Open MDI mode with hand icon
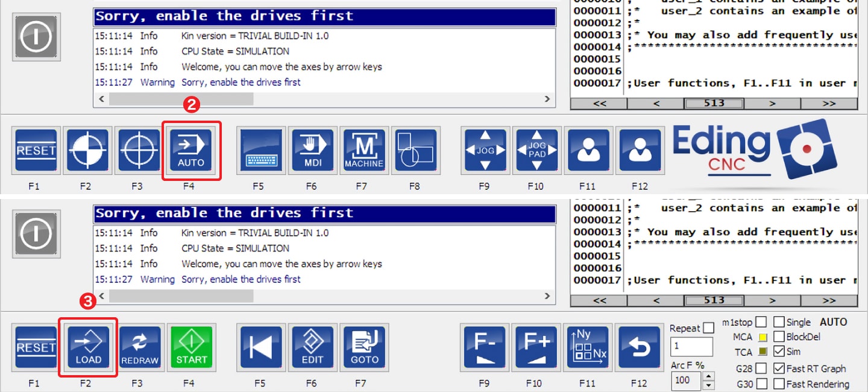This screenshot has width=868, height=392. tap(312, 150)
